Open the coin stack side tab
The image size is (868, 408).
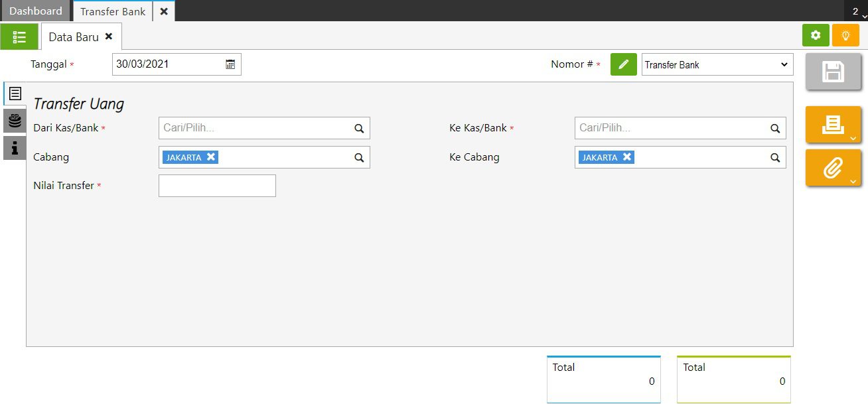pyautogui.click(x=15, y=121)
